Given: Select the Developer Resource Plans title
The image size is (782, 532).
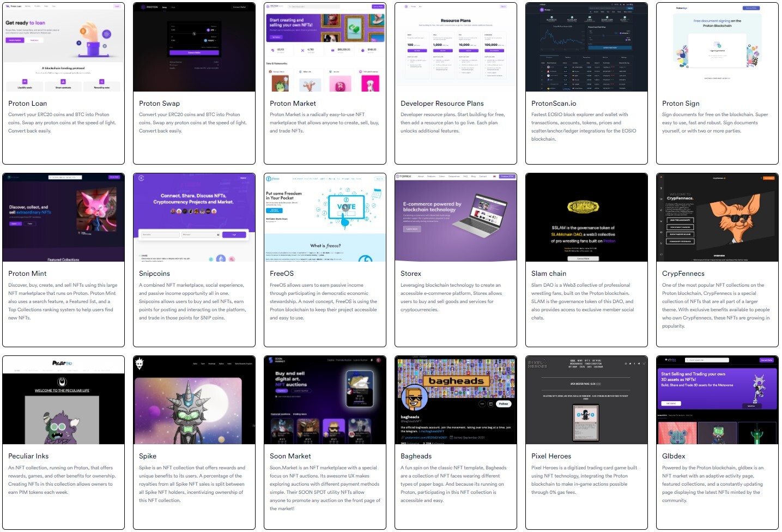Looking at the screenshot, I should click(442, 104).
